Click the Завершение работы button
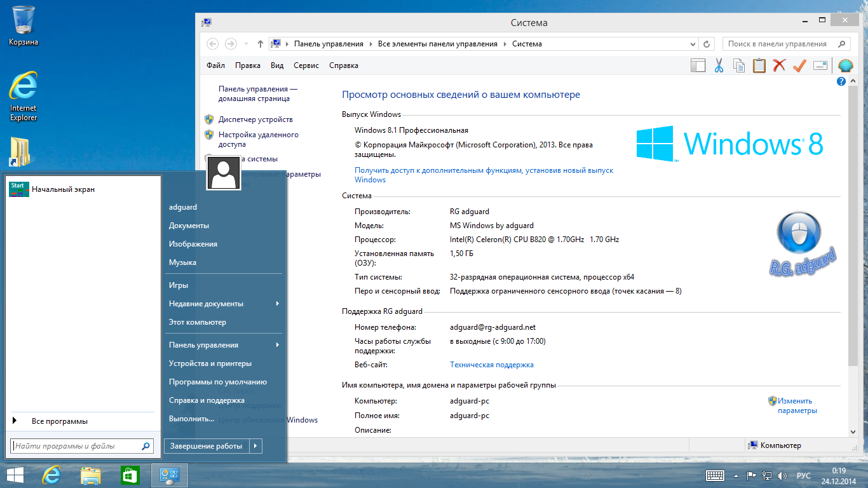This screenshot has width=868, height=488. click(207, 446)
